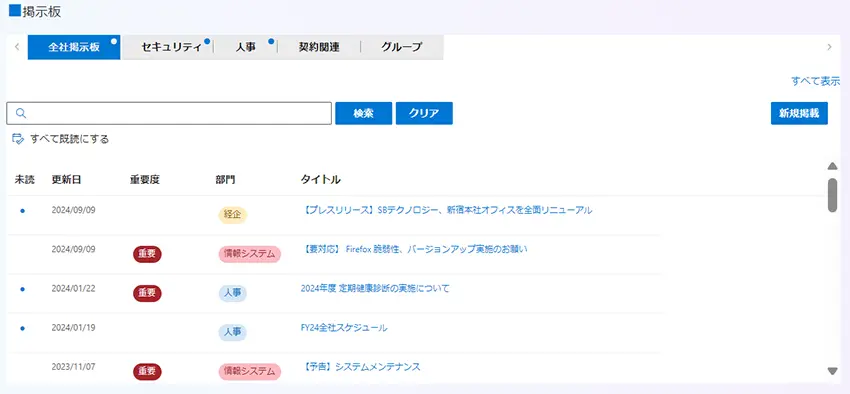Image resolution: width=850 pixels, height=394 pixels.
Task: Click the 経企 department tag
Action: pyautogui.click(x=233, y=215)
